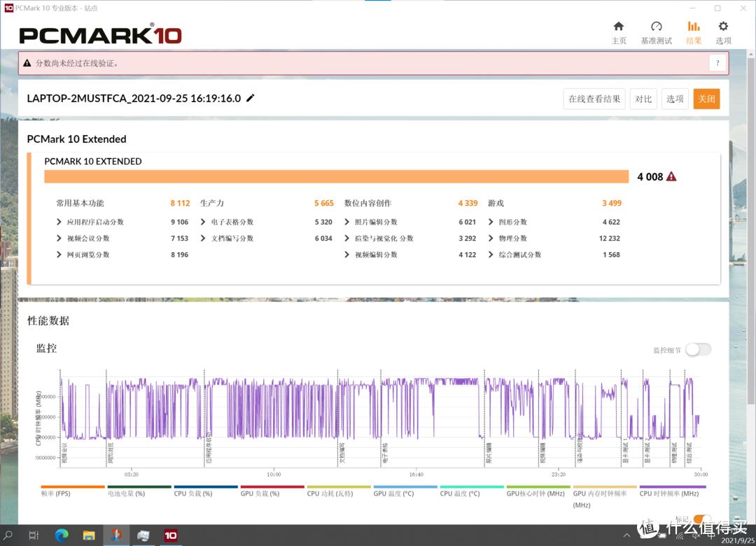Switch to the 基准测试 tab
This screenshot has width=756, height=546.
click(x=657, y=28)
